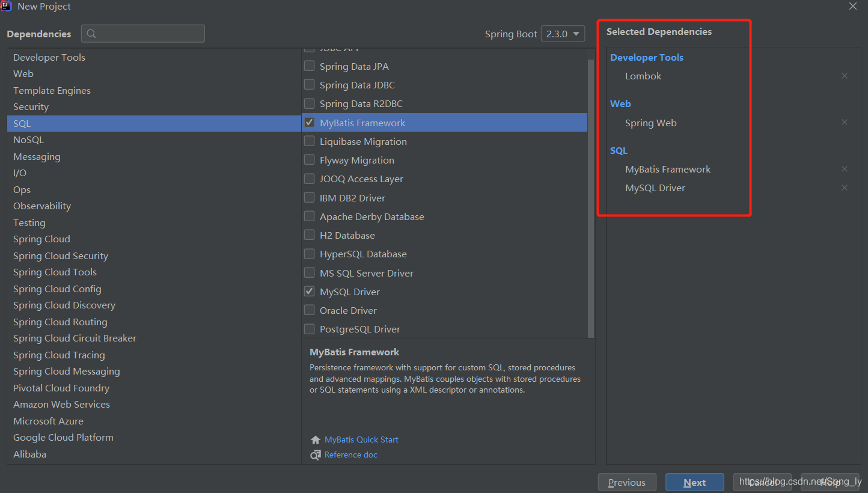Check the Liquibase Migration checkbox

pyautogui.click(x=309, y=141)
